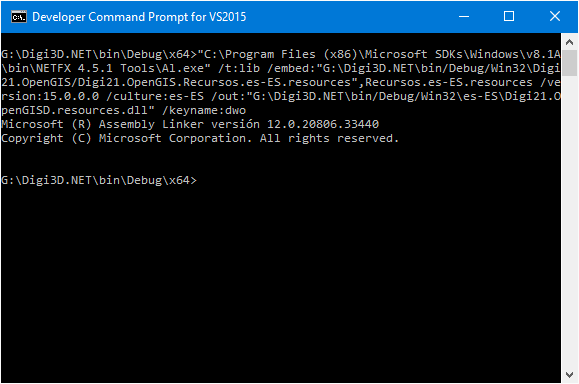Click the '/keyname:dwo' argument text
The image size is (579, 384).
(x=204, y=110)
